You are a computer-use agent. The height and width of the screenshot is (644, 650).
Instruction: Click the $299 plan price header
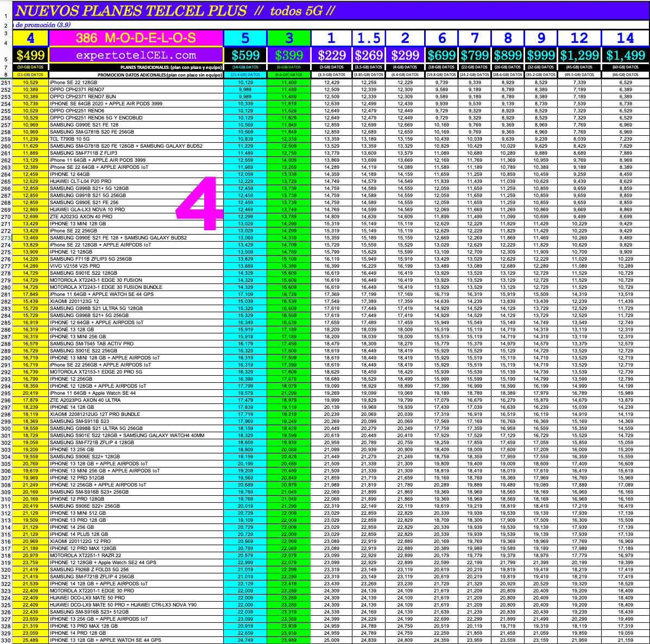click(405, 55)
